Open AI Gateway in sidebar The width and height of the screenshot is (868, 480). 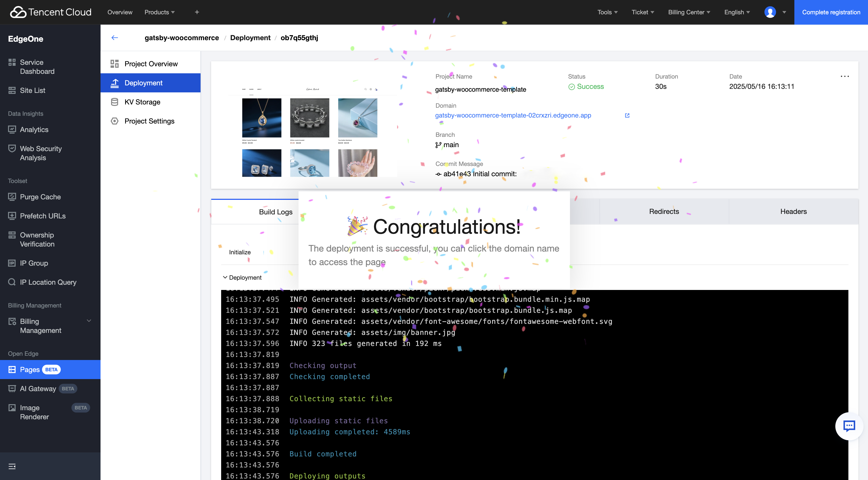pyautogui.click(x=50, y=389)
